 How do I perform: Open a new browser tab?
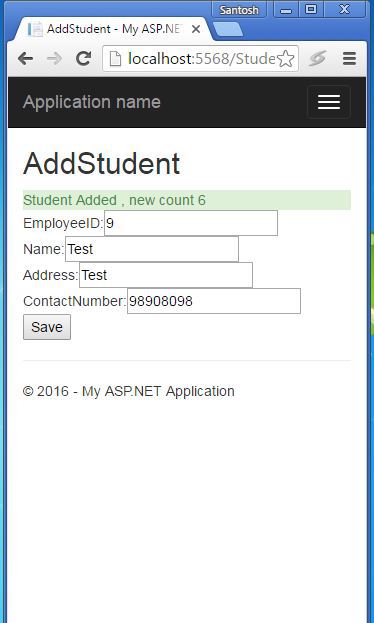228,29
